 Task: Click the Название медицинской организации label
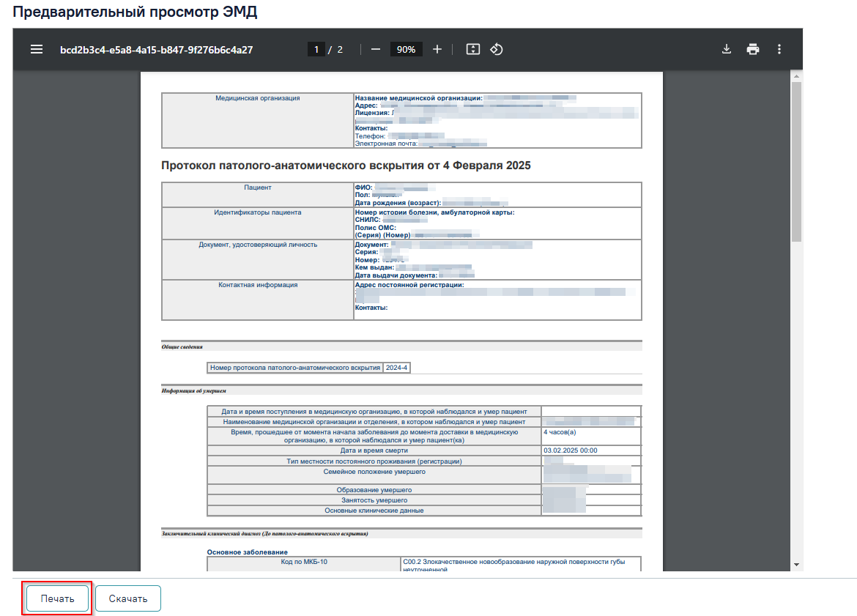point(419,98)
